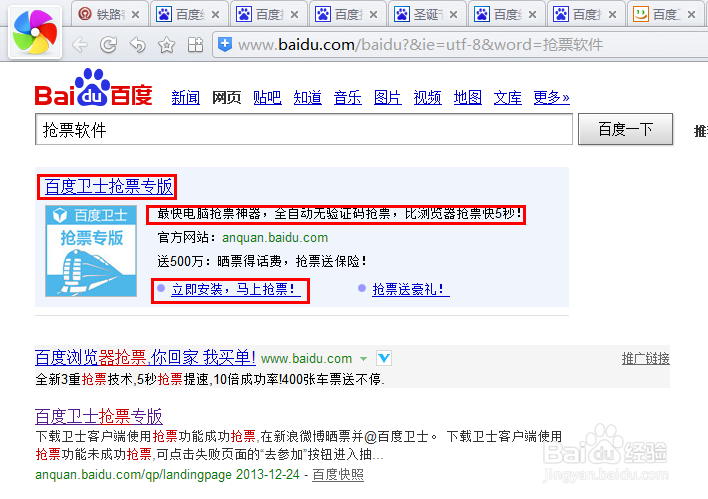Image resolution: width=708 pixels, height=499 pixels.
Task: Expand the 更多» link
Action: 551,98
